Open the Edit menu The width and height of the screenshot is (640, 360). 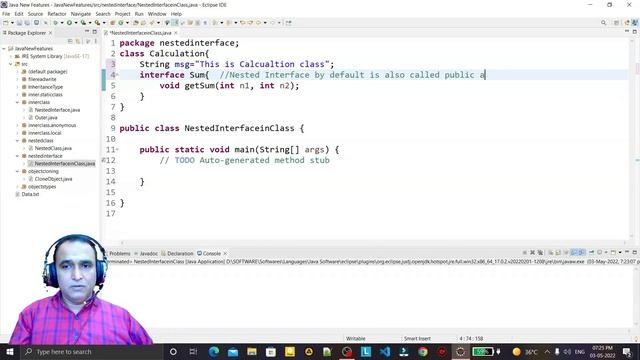pyautogui.click(x=19, y=14)
